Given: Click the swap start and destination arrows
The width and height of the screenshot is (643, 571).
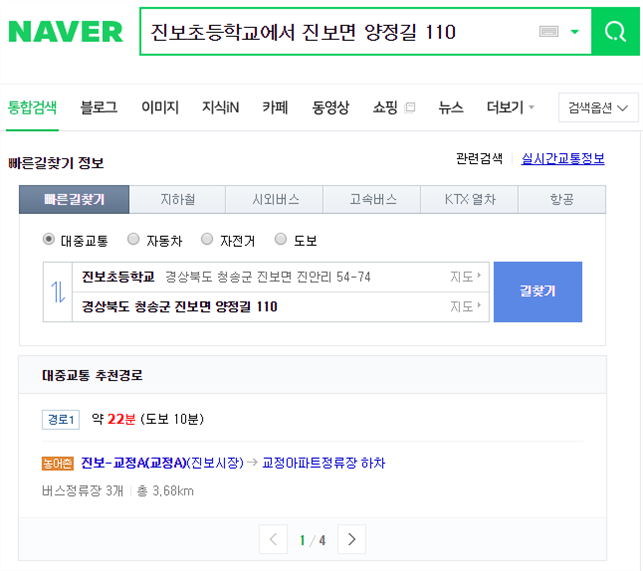Looking at the screenshot, I should tap(58, 292).
